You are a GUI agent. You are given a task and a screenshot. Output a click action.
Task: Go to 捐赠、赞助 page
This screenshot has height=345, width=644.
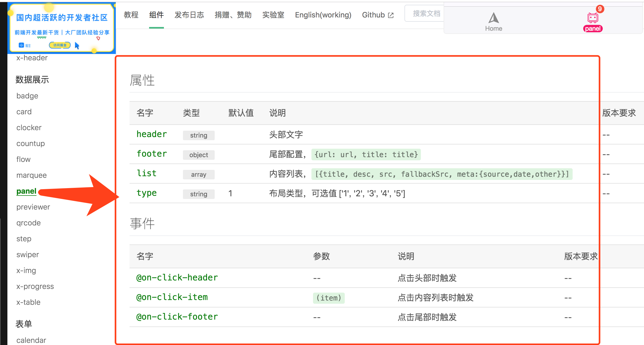tap(233, 15)
